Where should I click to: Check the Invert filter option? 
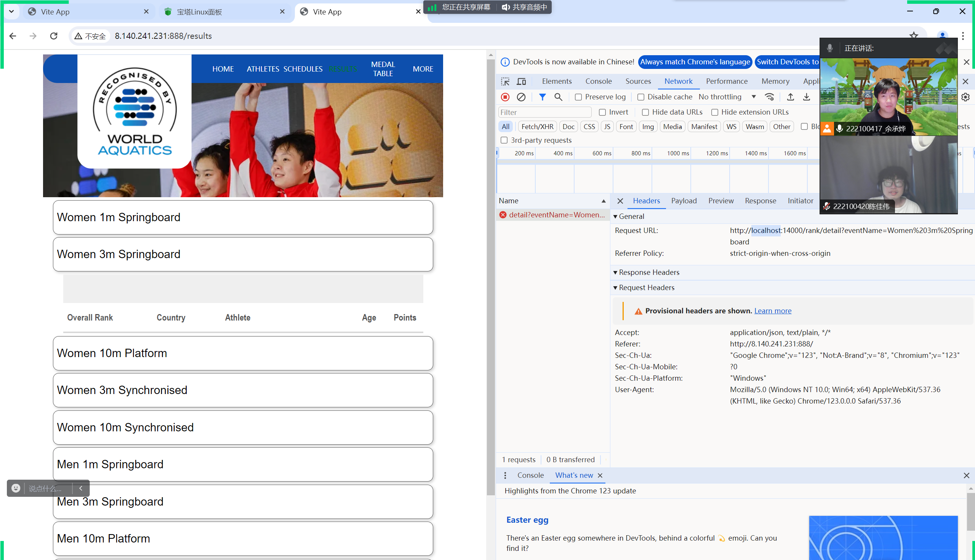click(602, 112)
